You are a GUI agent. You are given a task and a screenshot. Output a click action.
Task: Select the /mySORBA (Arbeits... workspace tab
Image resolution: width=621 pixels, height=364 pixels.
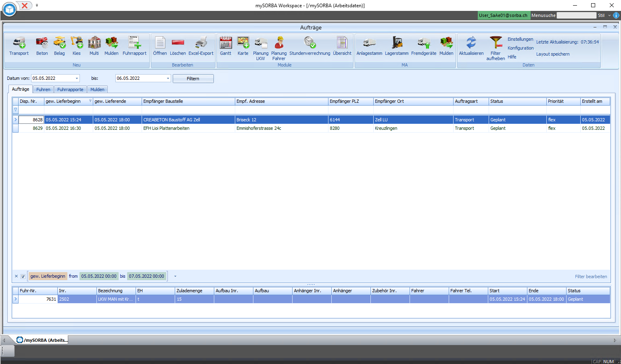point(42,340)
